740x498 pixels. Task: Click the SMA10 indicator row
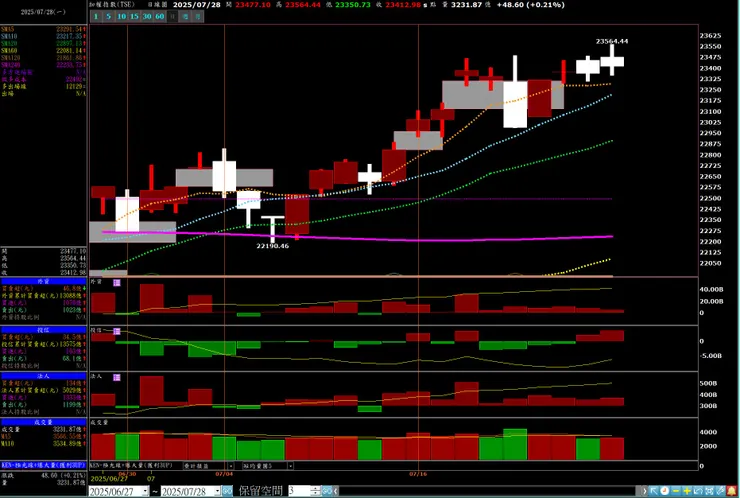click(43, 36)
